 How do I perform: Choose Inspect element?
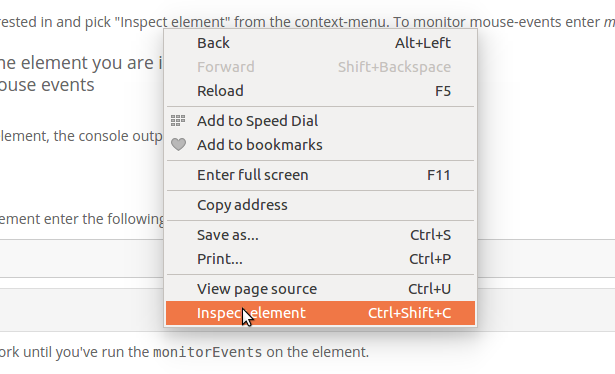pyautogui.click(x=320, y=313)
